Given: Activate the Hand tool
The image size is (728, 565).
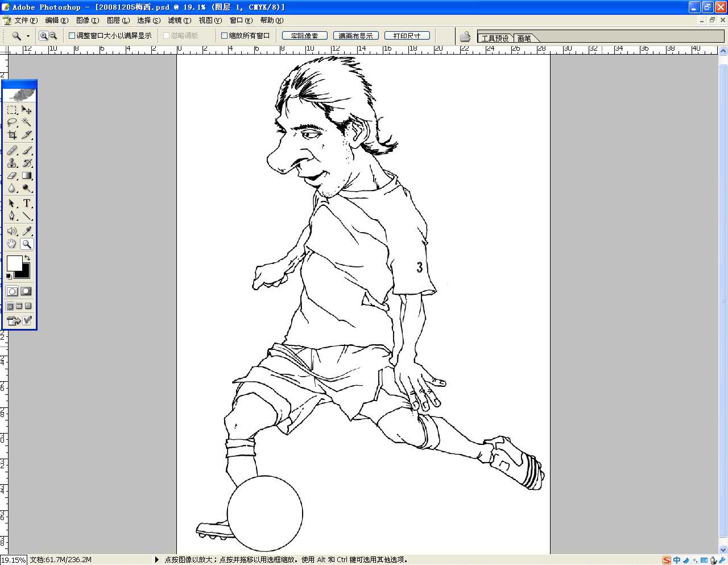Looking at the screenshot, I should point(12,244).
